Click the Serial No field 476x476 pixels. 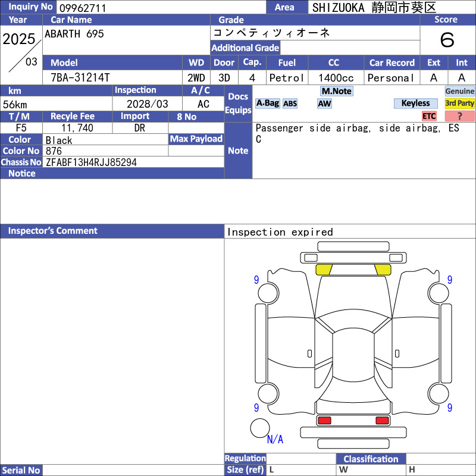pos(133,470)
